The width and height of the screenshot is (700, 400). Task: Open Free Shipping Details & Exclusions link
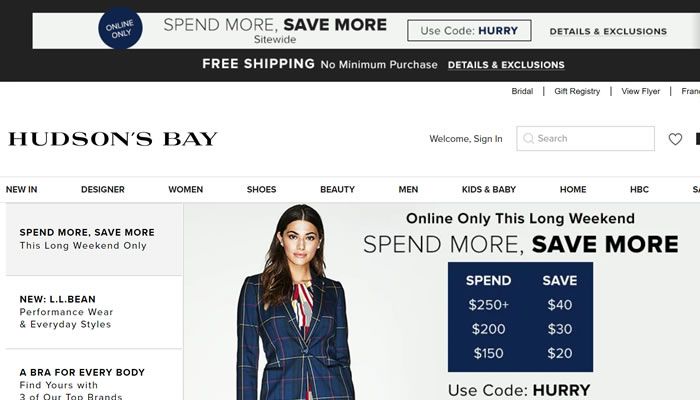pyautogui.click(x=506, y=65)
